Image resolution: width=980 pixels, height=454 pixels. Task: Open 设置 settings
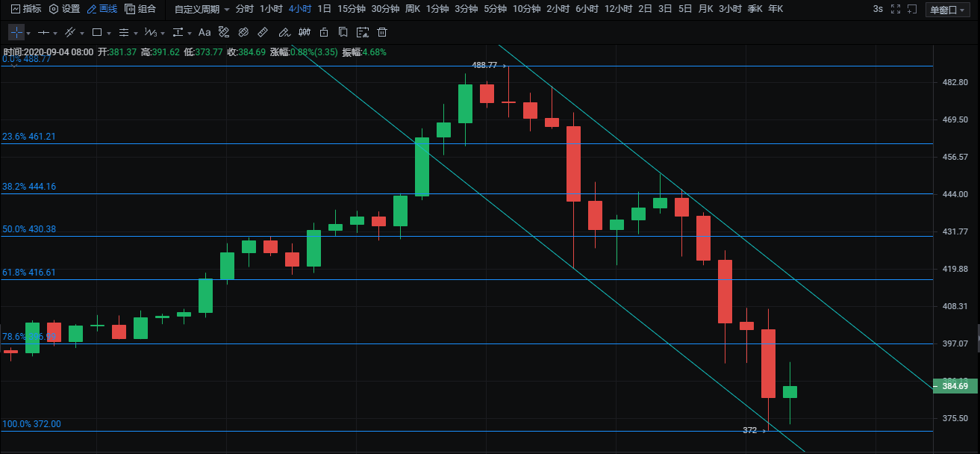point(65,9)
